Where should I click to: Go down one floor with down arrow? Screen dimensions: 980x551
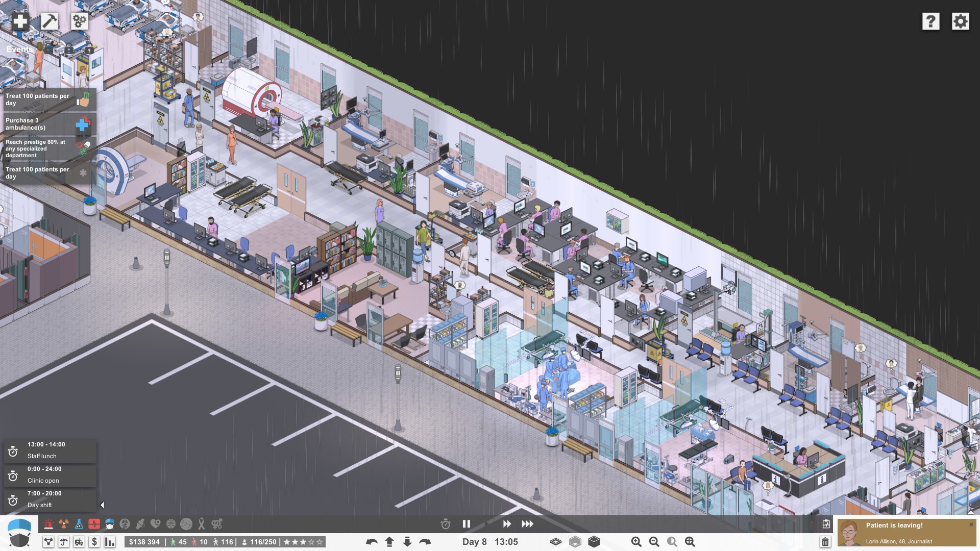(407, 542)
